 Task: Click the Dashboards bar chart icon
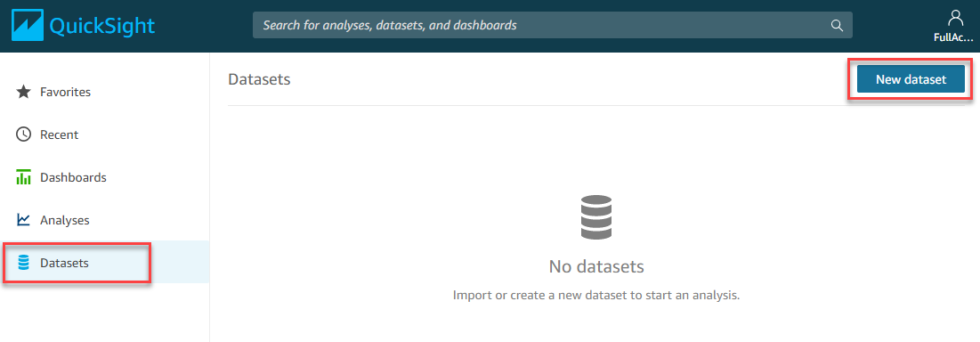(x=24, y=177)
